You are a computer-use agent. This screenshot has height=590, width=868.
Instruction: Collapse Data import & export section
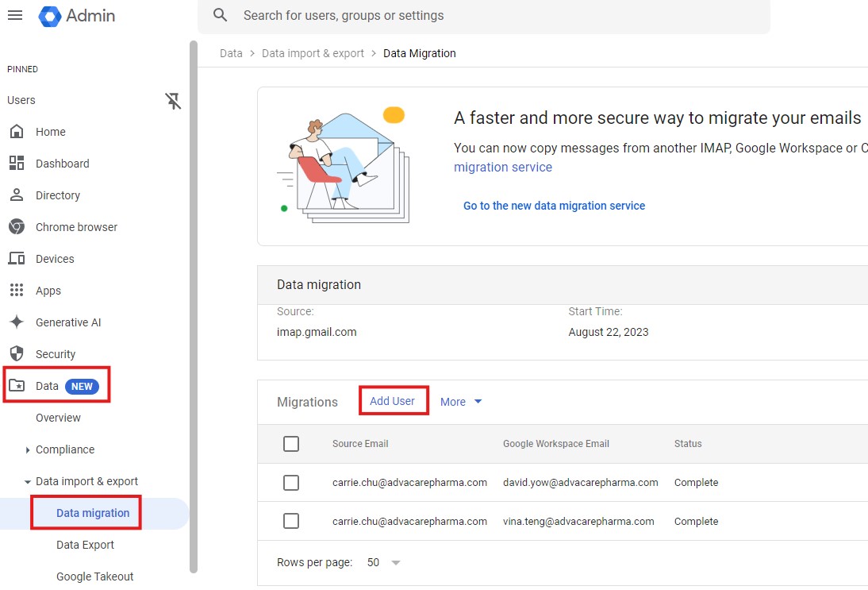27,481
